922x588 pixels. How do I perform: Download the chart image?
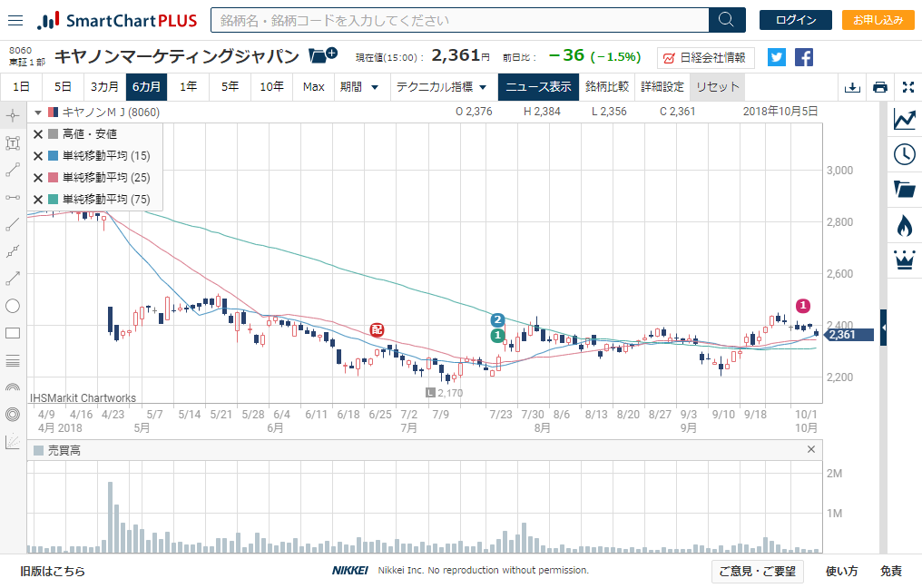(852, 87)
